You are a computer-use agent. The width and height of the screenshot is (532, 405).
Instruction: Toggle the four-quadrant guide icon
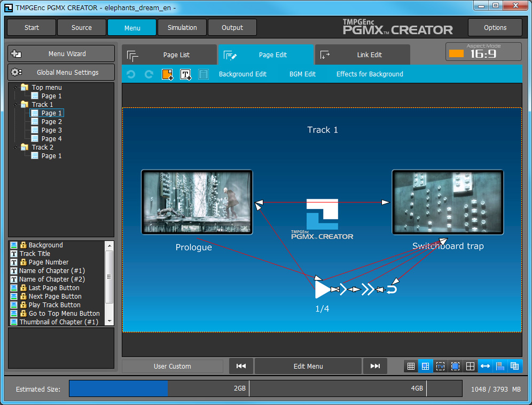[470, 366]
